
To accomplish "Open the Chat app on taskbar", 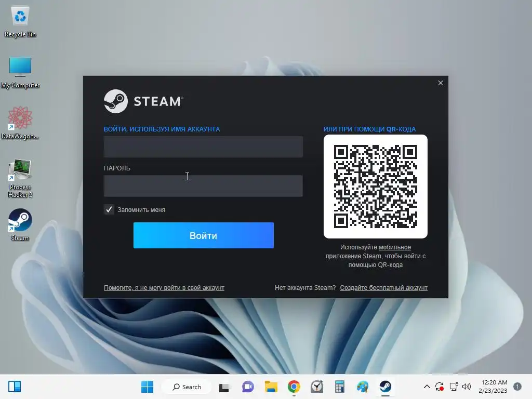I will coord(248,387).
